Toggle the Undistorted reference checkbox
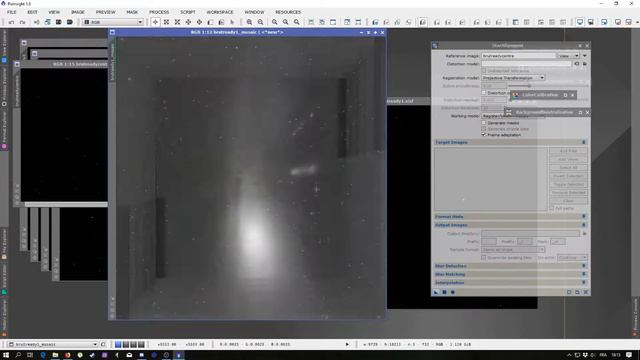Screen dimensions: 640x360 click(484, 71)
